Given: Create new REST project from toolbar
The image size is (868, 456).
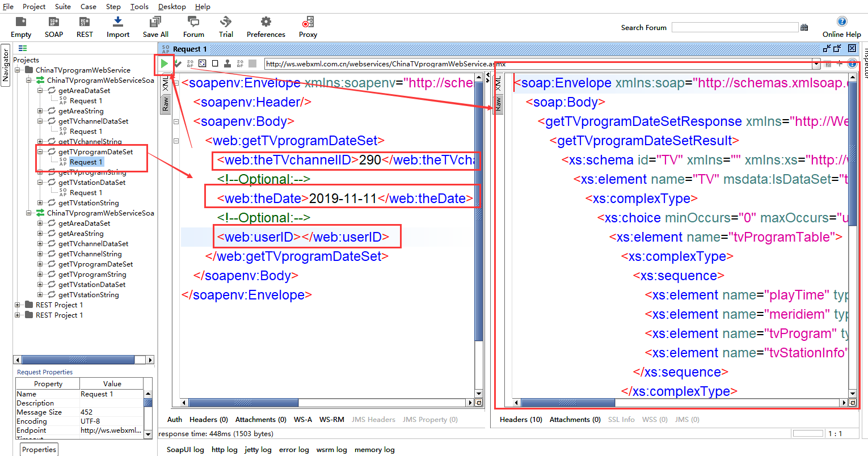Looking at the screenshot, I should 85,27.
